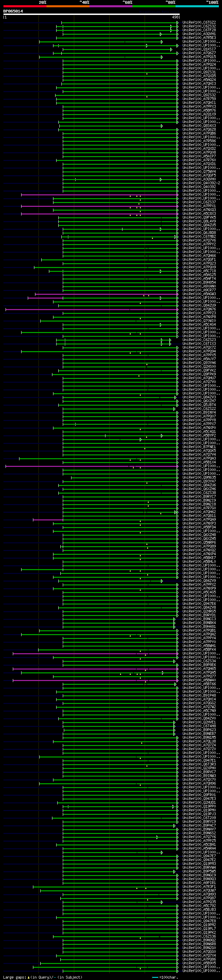Select hit label UniRef100_Q8S4X3
This screenshot has width=222, height=980.
click(x=199, y=125)
